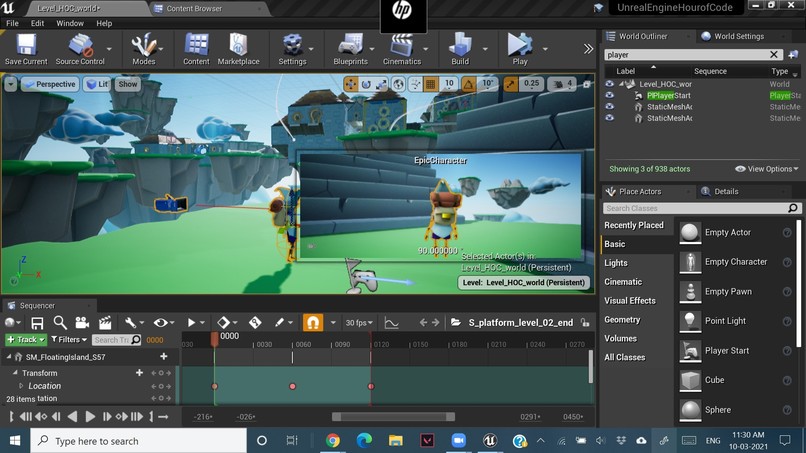Viewport: 806px width, 453px height.
Task: Click the camera speed value 4
Action: pyautogui.click(x=563, y=84)
